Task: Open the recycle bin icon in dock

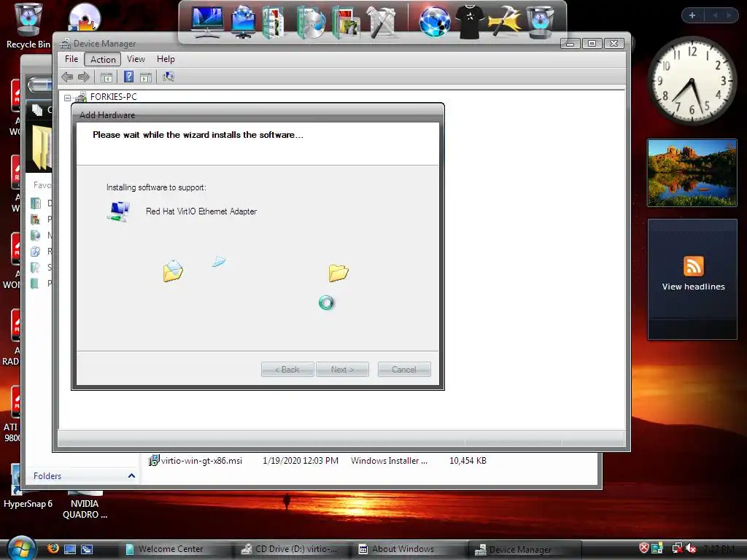Action: (540, 22)
